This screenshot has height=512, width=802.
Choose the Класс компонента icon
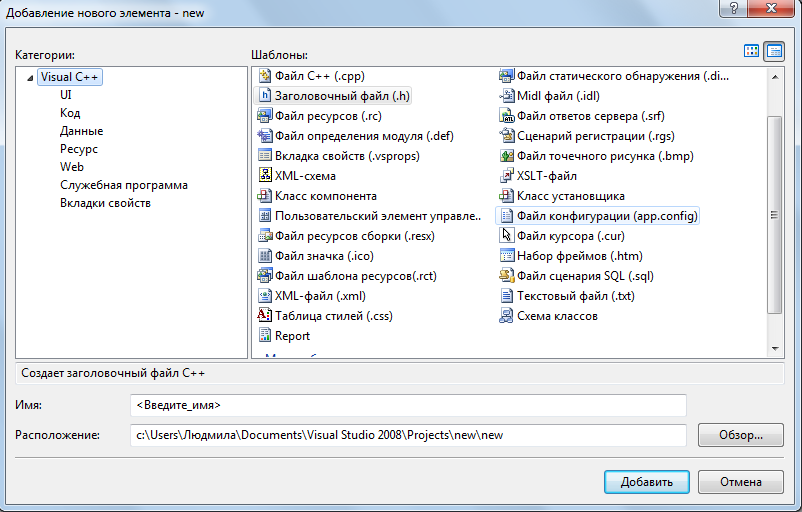(264, 196)
